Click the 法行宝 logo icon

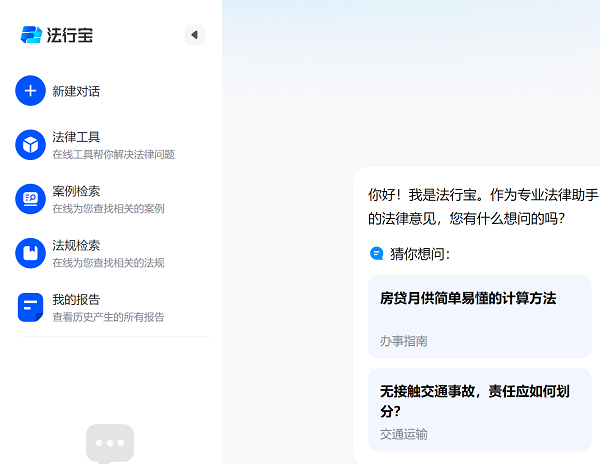pyautogui.click(x=31, y=35)
